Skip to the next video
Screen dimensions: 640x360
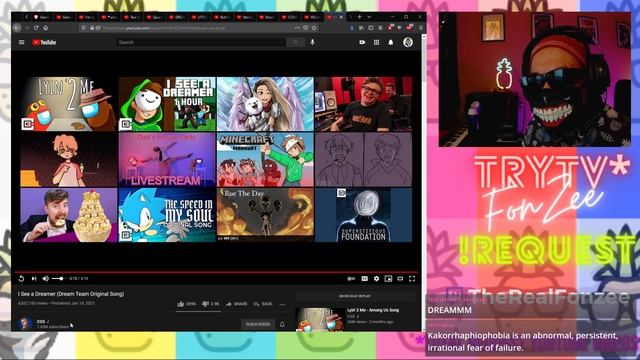34,279
